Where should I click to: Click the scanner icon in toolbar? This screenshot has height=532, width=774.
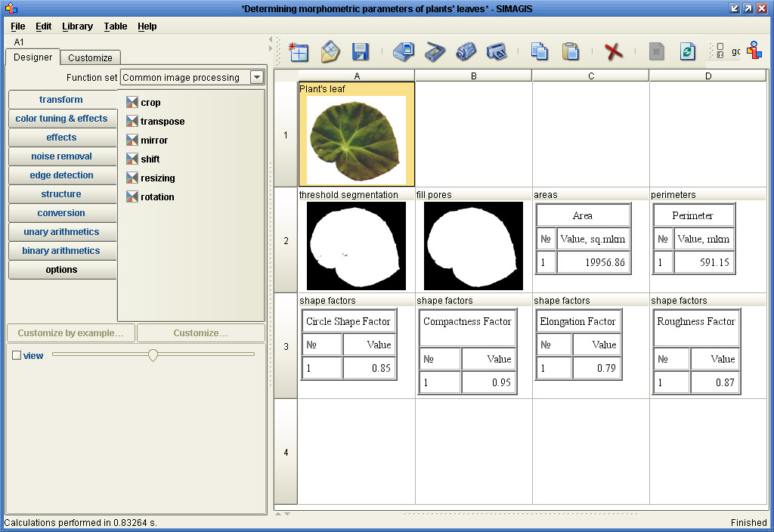(435, 51)
